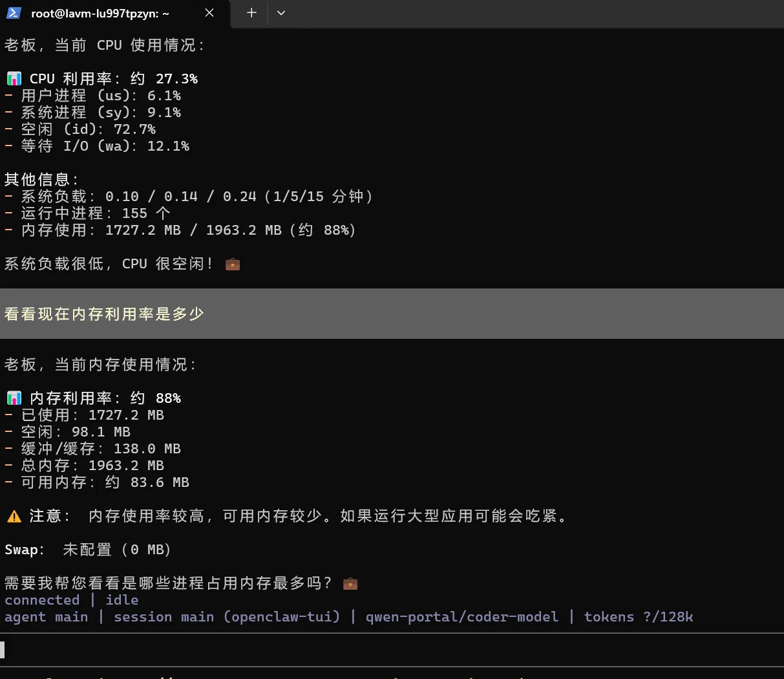784x679 pixels.
Task: Click session main (openclaw-tui) in the status bar
Action: point(226,617)
